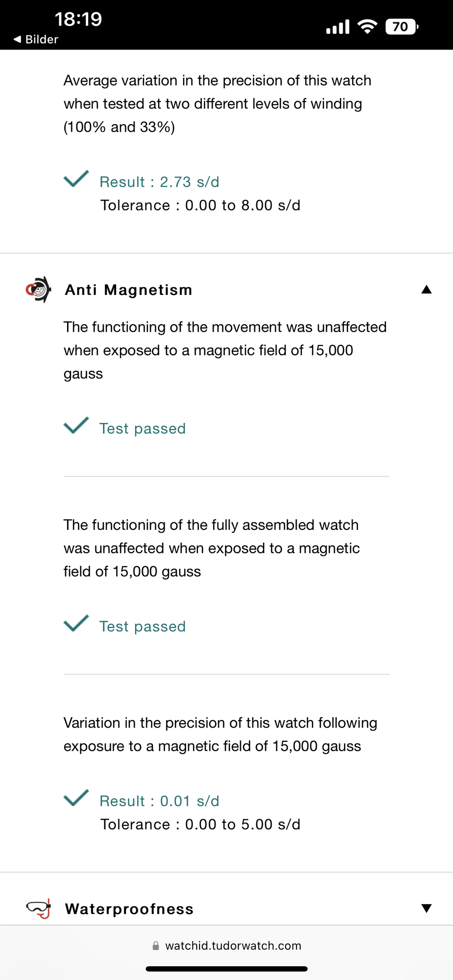Tap the Wi-Fi status icon

click(x=367, y=26)
